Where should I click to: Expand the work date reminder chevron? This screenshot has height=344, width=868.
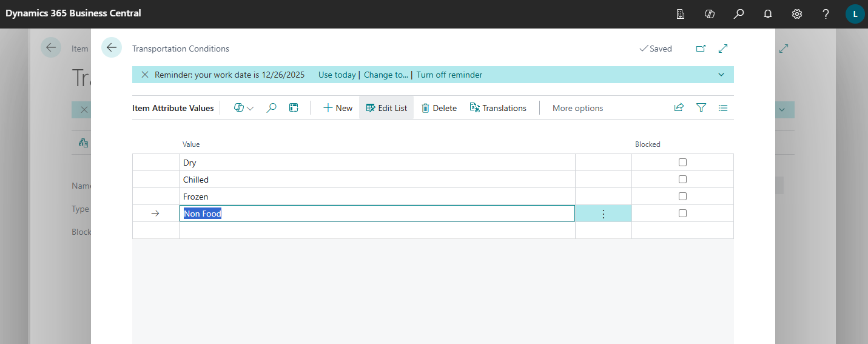point(721,75)
